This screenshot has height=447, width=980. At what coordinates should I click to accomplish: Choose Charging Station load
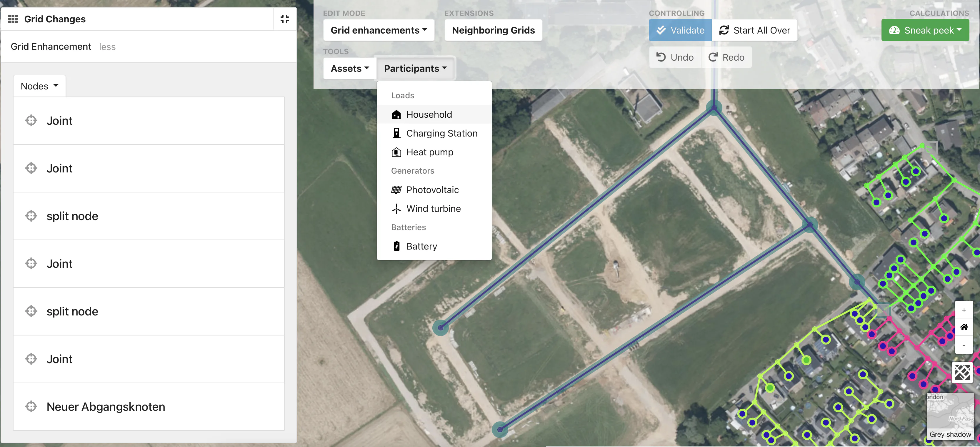(x=434, y=133)
